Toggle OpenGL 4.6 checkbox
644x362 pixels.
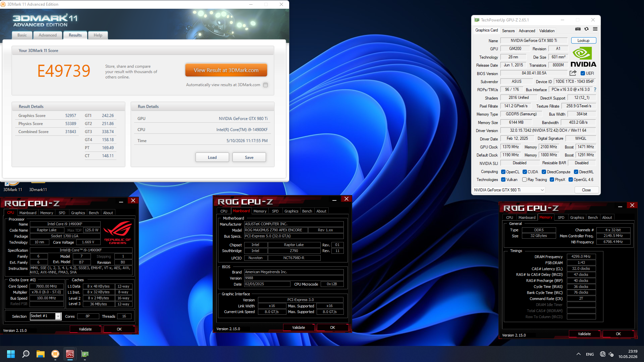pos(571,180)
